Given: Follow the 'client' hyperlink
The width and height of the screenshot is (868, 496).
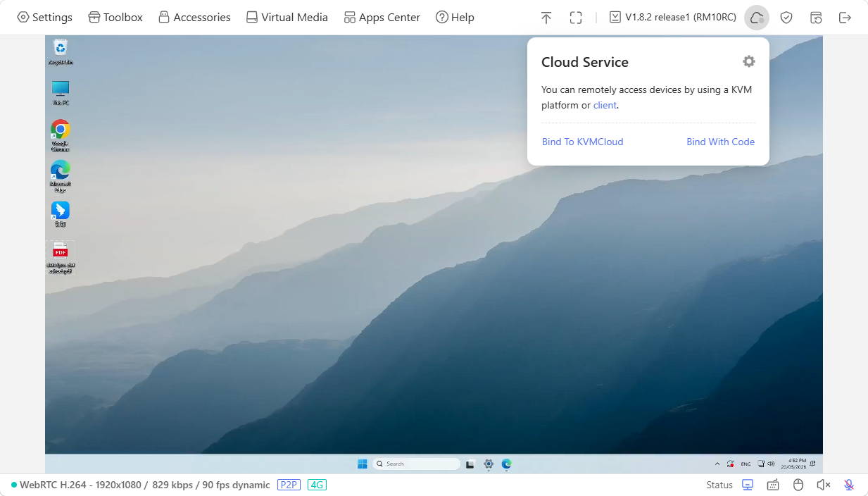Looking at the screenshot, I should coord(605,105).
